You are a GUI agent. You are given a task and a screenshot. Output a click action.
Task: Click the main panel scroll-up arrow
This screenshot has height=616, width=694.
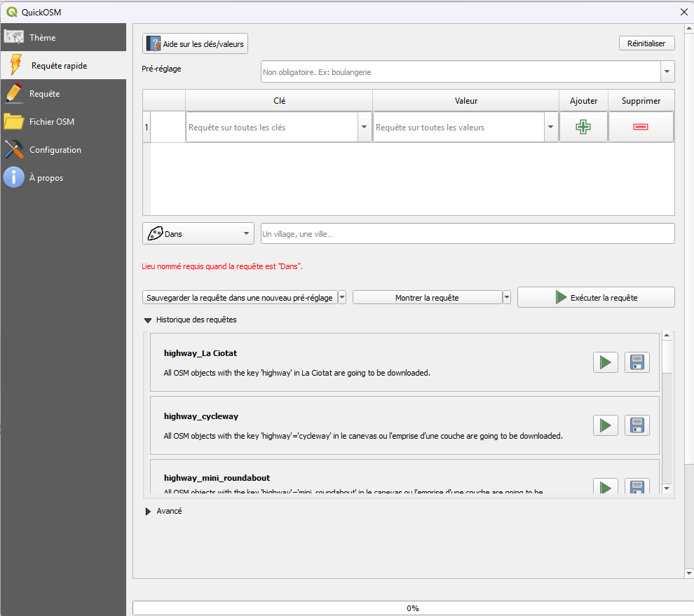(689, 28)
